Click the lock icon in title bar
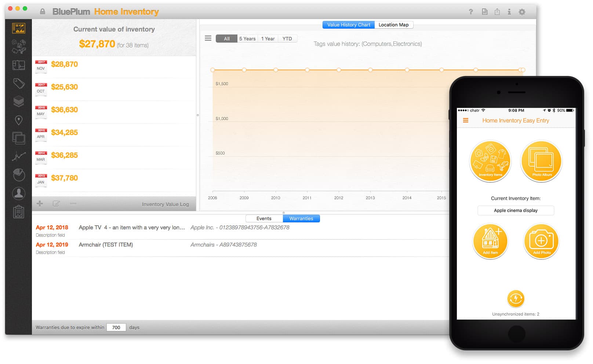This screenshot has width=593, height=364. point(43,11)
